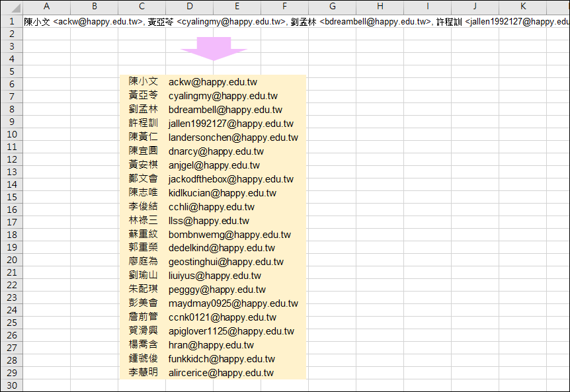Click the email ccnk0121@happy.edu.tw

coord(222,317)
